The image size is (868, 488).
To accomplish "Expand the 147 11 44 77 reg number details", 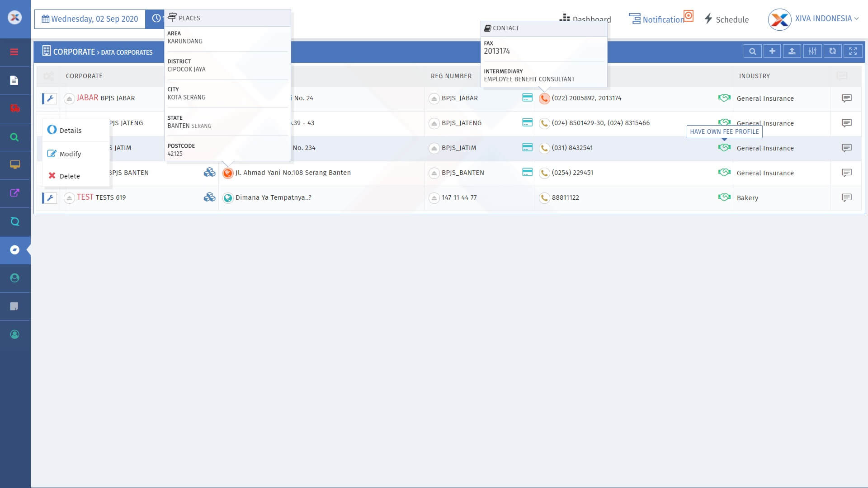I will coord(434,197).
